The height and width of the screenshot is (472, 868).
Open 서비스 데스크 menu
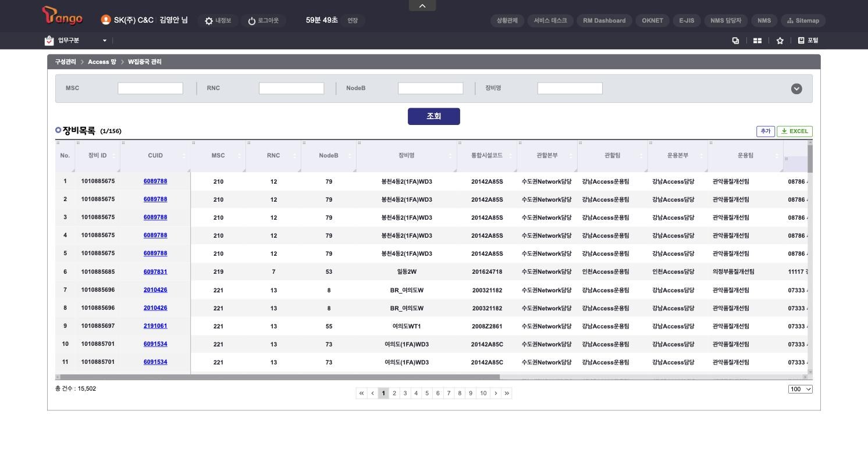point(550,21)
